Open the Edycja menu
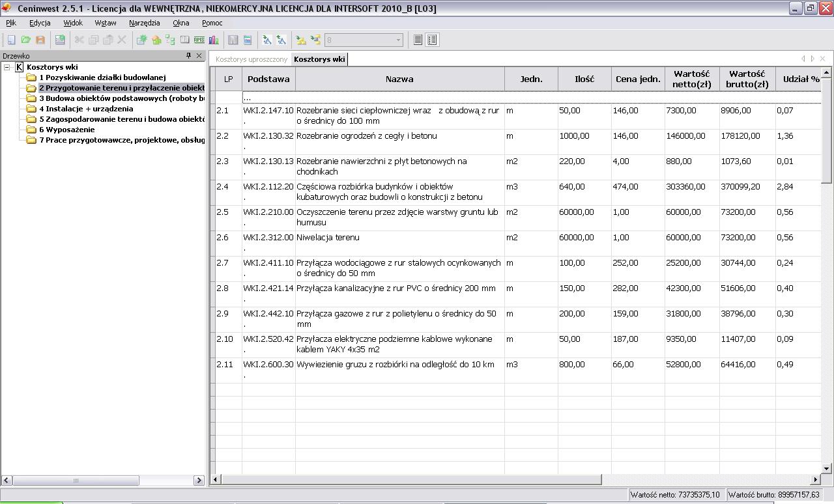The height and width of the screenshot is (504, 834). coord(40,23)
